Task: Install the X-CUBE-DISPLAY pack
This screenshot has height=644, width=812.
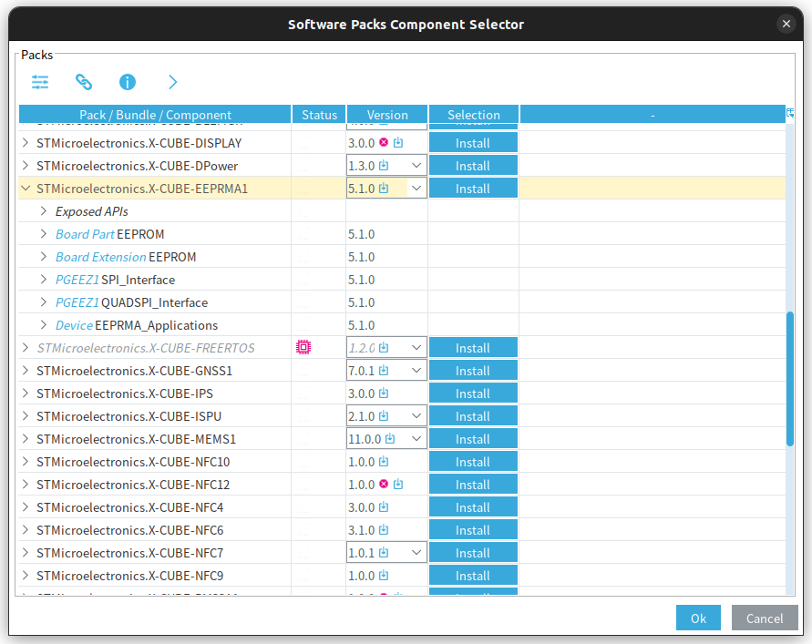Action: 473,143
